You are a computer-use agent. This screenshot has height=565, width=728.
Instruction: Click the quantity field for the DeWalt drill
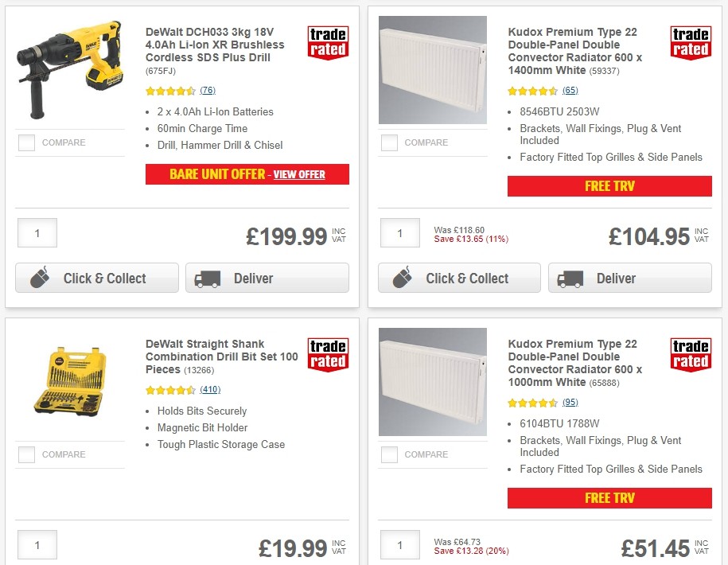point(37,232)
